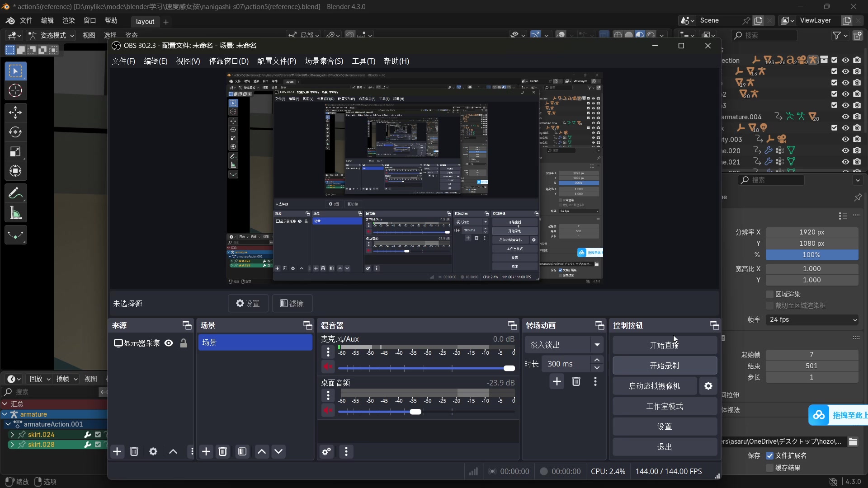Click the trash icon in the 来源 panel
Image resolution: width=868 pixels, height=488 pixels.
134,451
